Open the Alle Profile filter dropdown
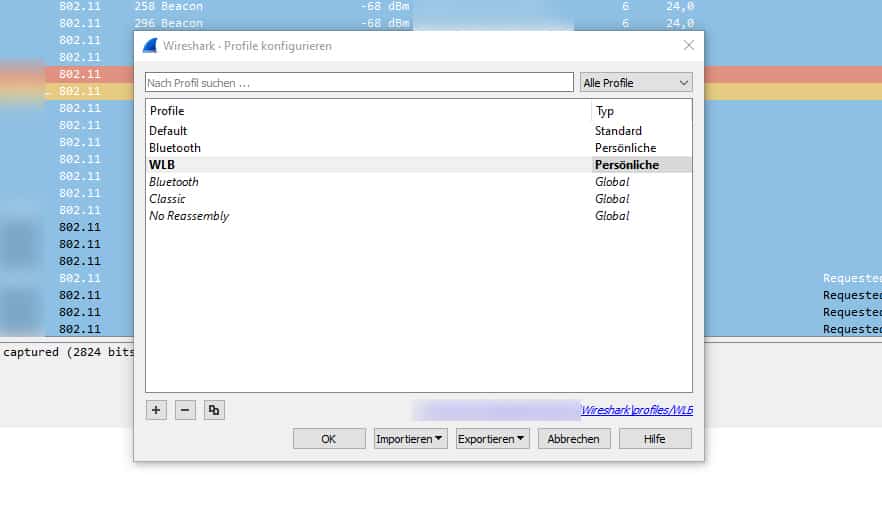The image size is (882, 519). click(x=636, y=83)
